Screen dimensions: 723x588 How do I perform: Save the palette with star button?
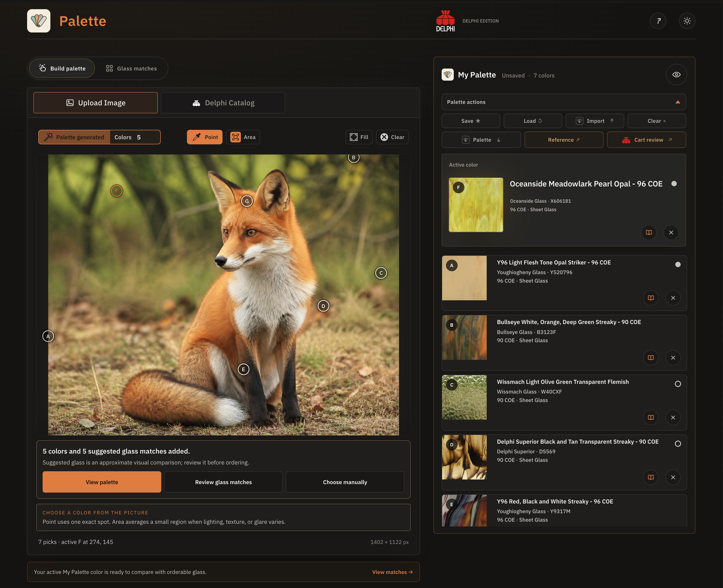coord(471,121)
